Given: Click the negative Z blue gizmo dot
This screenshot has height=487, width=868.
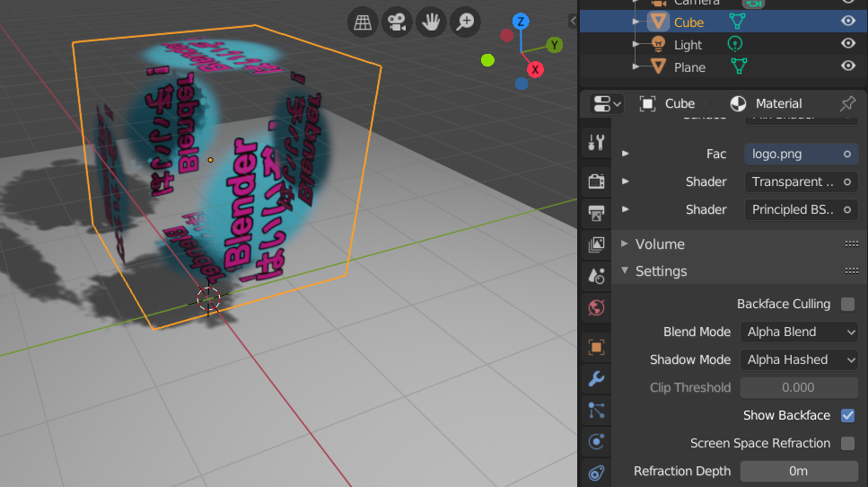Looking at the screenshot, I should point(521,84).
